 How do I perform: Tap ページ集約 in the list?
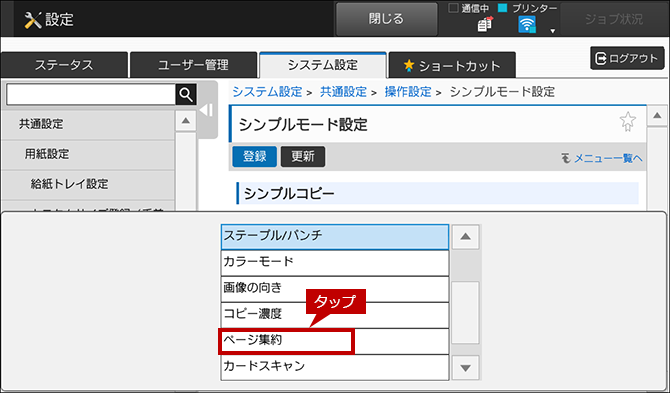pos(335,341)
